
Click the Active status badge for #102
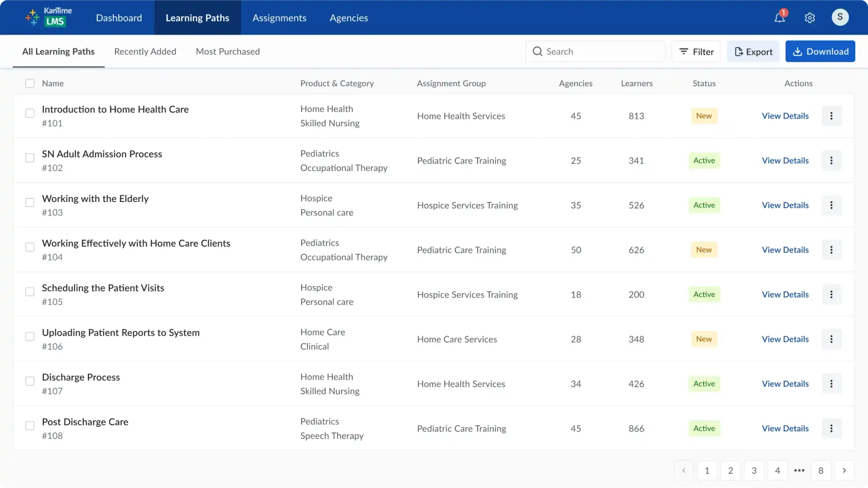(x=704, y=160)
